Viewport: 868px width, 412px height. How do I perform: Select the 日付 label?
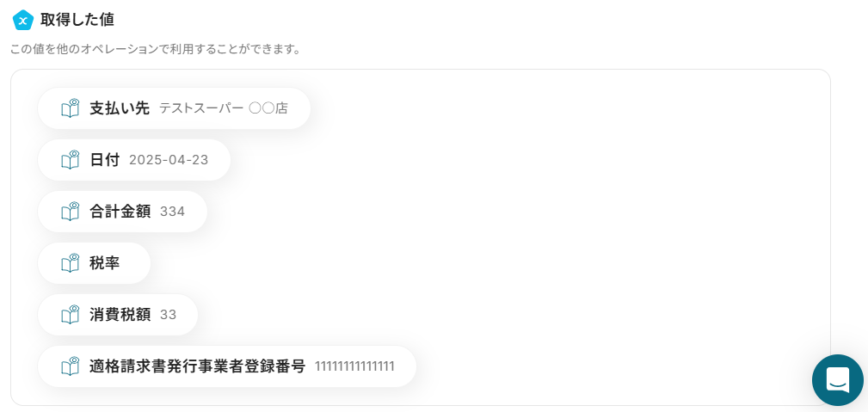(x=105, y=160)
